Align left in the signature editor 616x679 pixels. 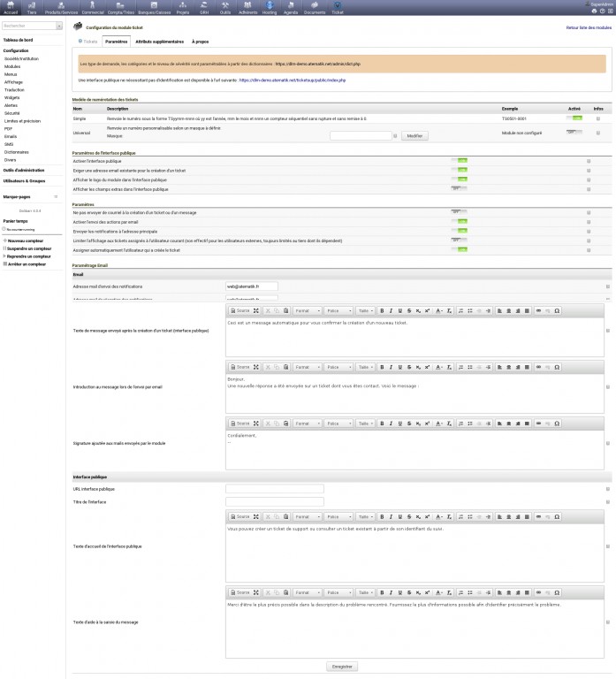pyautogui.click(x=499, y=423)
